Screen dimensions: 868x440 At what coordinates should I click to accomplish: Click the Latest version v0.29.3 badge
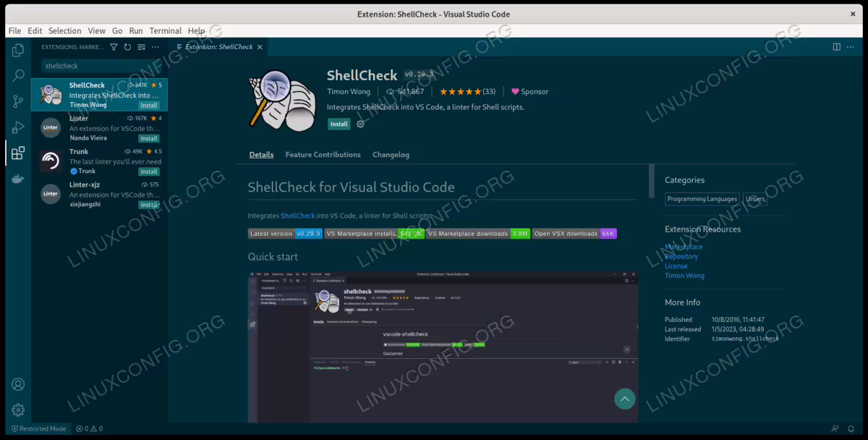tap(285, 234)
